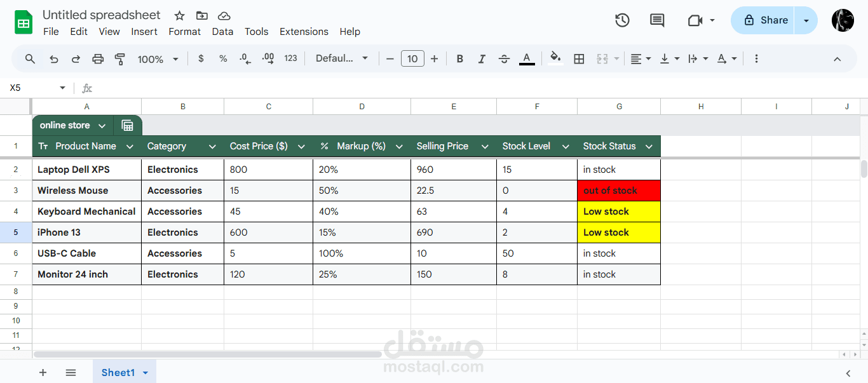Click the Name box showing X5
Image resolution: width=868 pixels, height=383 pixels.
[x=32, y=88]
